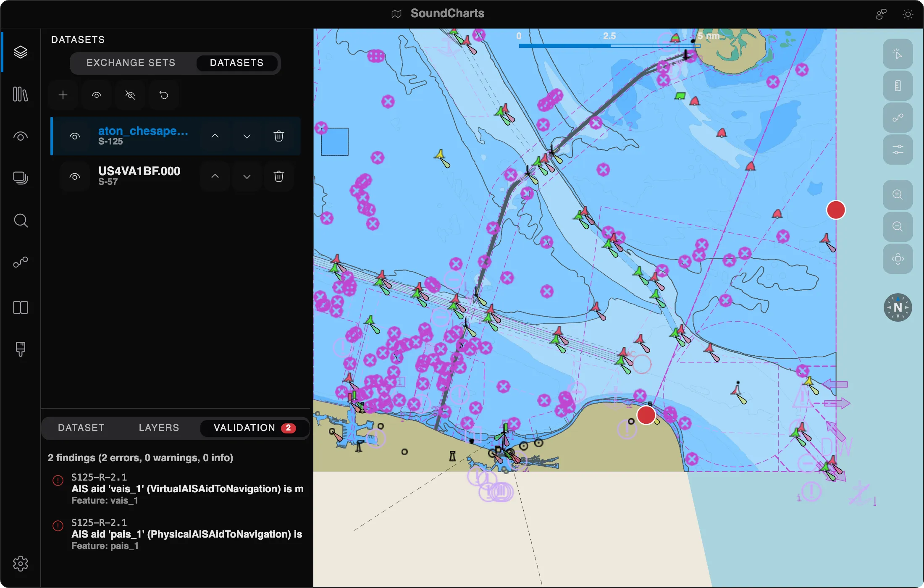Select the route tool on map toolbar

click(898, 118)
